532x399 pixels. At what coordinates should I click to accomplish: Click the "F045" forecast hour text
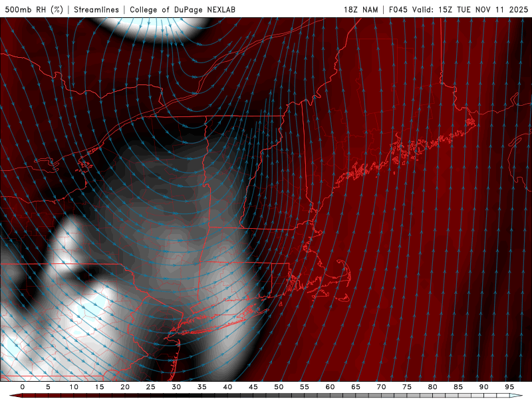pyautogui.click(x=398, y=9)
